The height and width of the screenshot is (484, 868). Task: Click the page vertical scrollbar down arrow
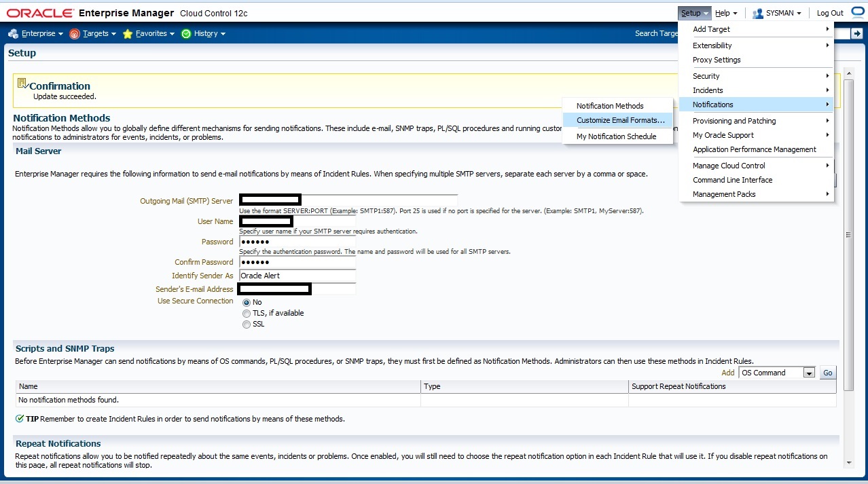tap(848, 462)
